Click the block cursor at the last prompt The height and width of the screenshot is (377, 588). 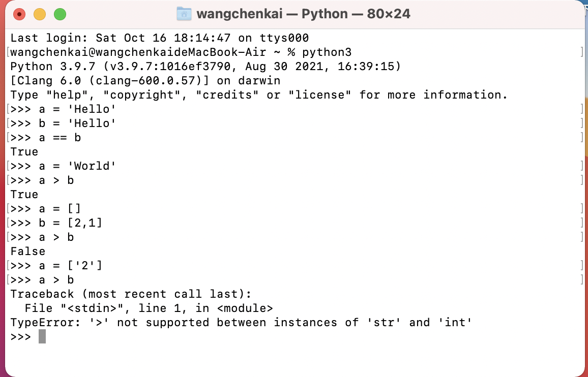[x=42, y=336]
